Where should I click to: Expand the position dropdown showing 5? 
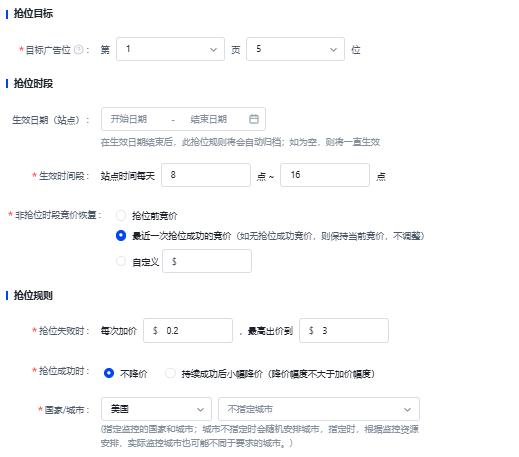pos(295,49)
